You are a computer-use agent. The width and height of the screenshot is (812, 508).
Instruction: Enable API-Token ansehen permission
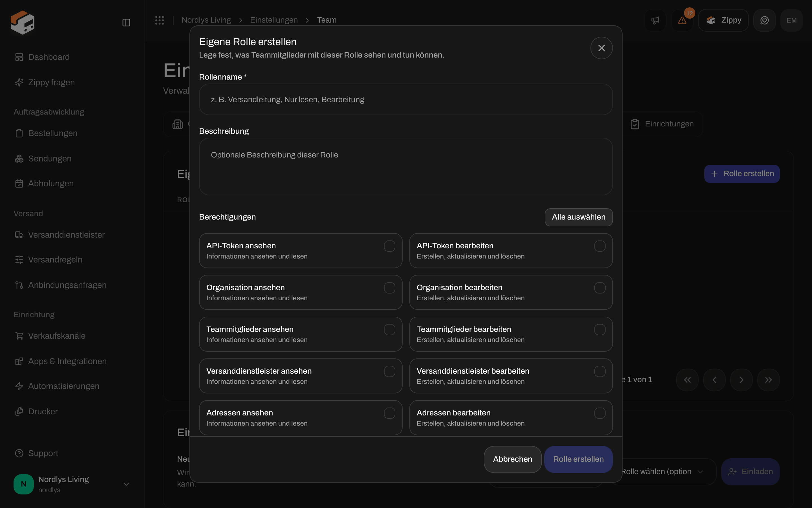pyautogui.click(x=389, y=246)
